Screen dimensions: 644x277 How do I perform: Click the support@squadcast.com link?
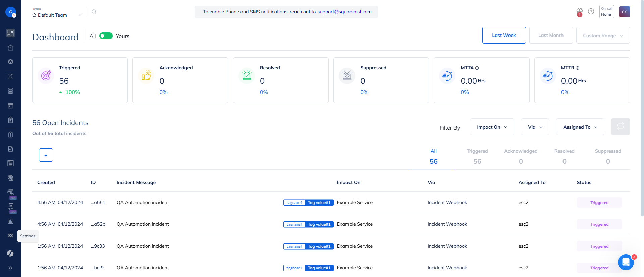[344, 12]
